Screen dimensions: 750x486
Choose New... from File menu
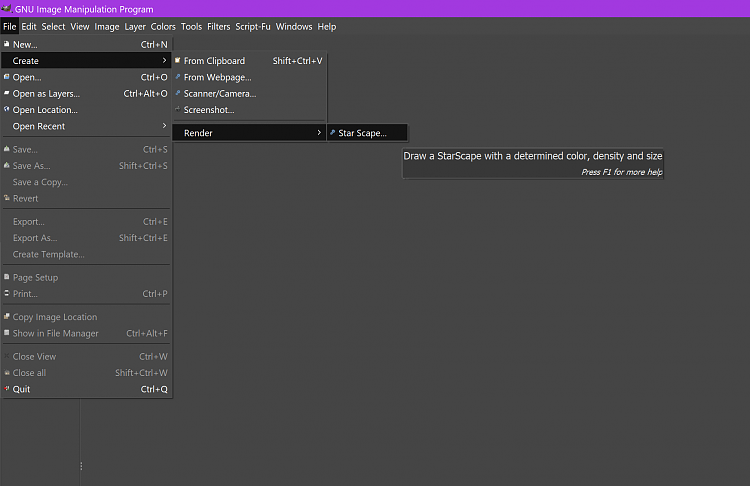pos(87,44)
